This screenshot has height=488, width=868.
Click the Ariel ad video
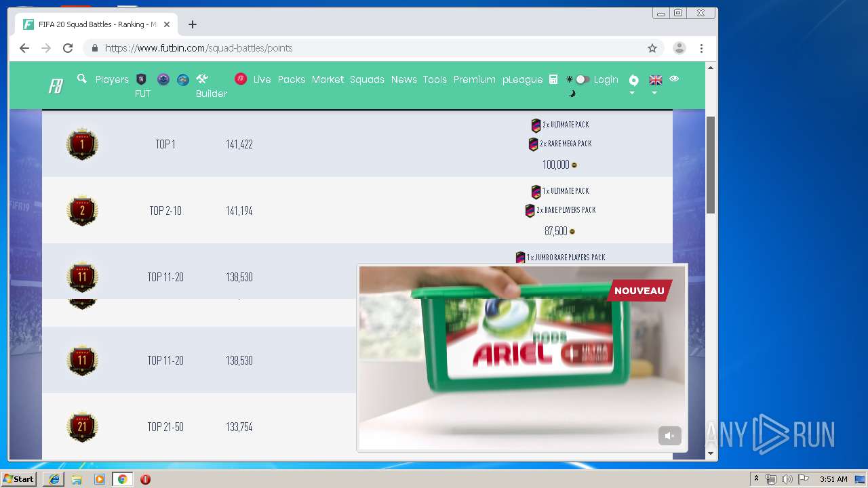(x=522, y=357)
